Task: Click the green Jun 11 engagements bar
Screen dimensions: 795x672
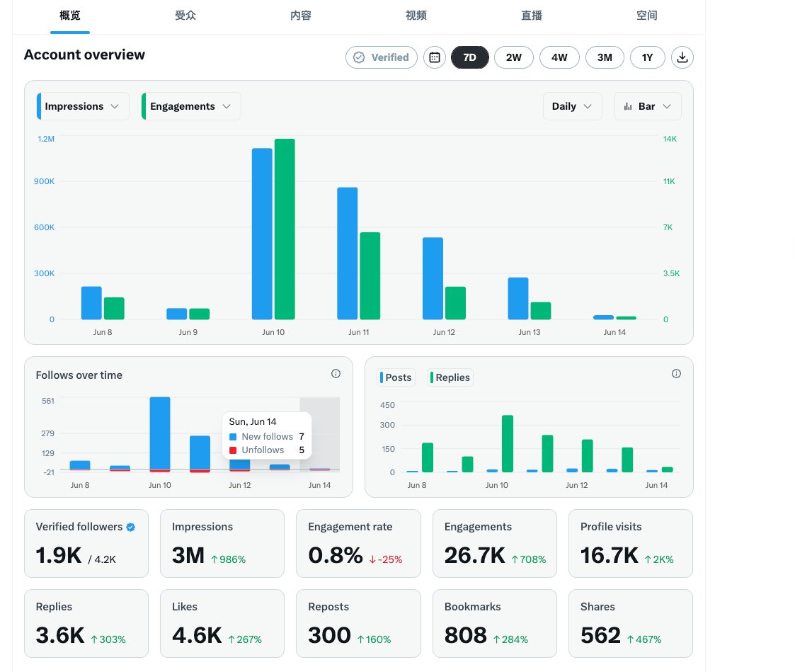Action: [x=370, y=276]
